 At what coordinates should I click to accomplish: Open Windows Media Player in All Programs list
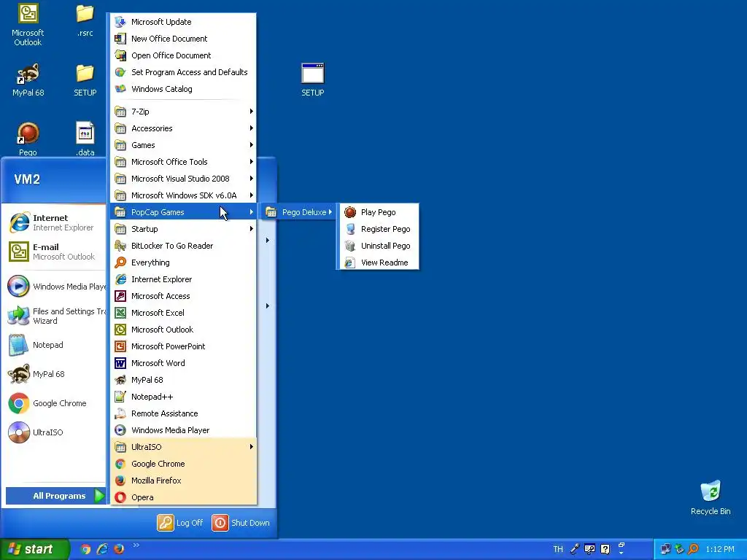point(184,430)
